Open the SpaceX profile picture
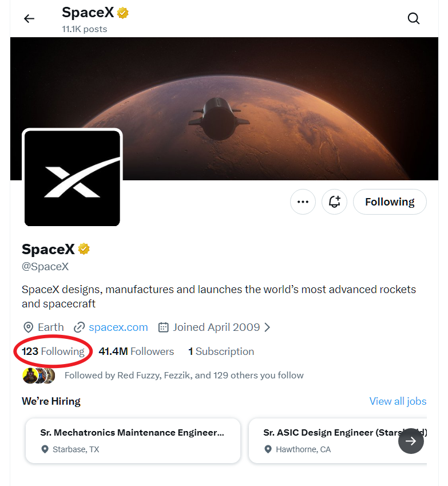This screenshot has height=486, width=448. 72,177
